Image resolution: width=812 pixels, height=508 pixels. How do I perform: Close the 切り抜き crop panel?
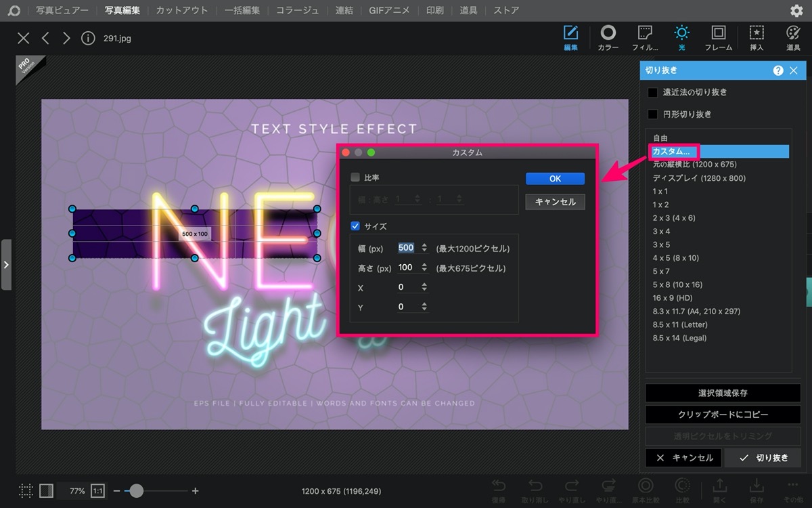(x=794, y=70)
